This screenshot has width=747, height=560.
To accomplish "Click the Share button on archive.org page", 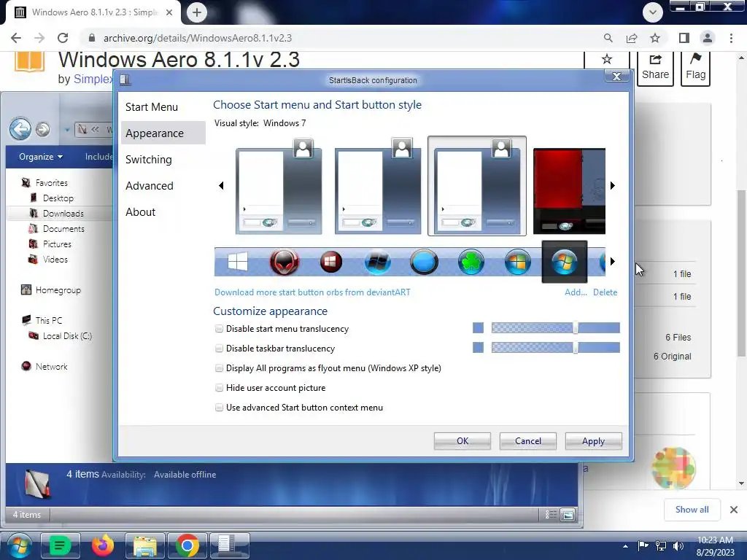I will 655,68.
